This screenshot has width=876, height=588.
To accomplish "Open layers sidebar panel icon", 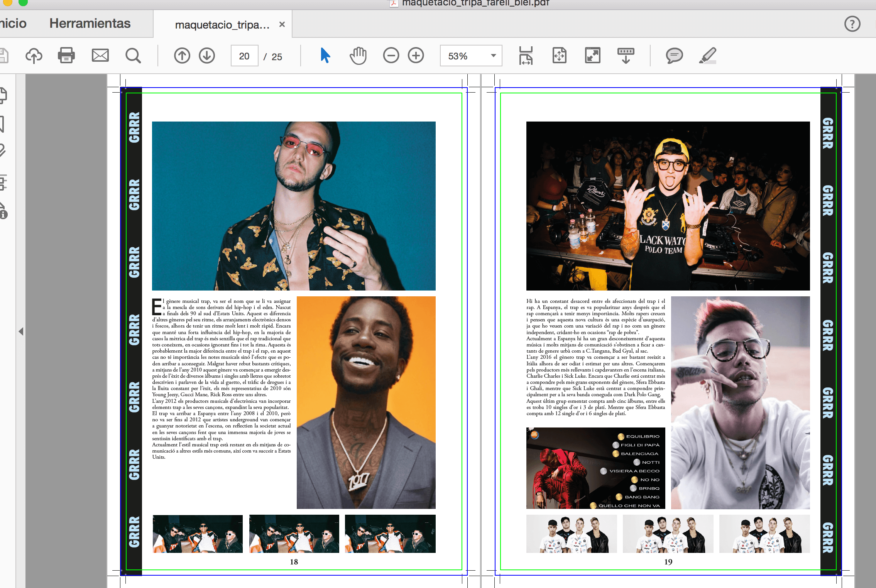I will (3, 182).
